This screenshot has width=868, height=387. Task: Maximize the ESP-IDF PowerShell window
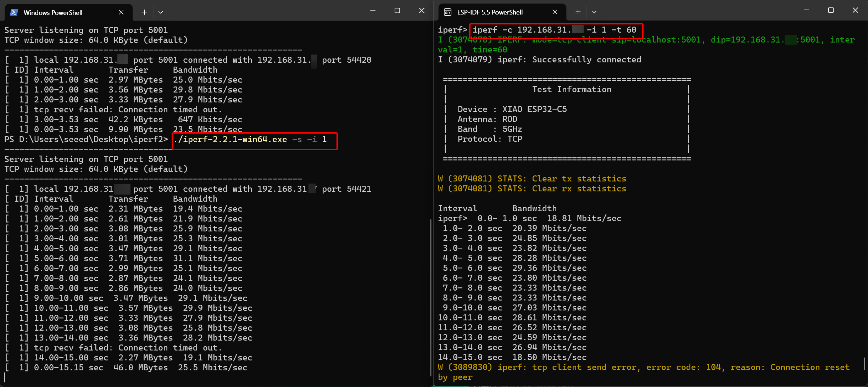(831, 10)
